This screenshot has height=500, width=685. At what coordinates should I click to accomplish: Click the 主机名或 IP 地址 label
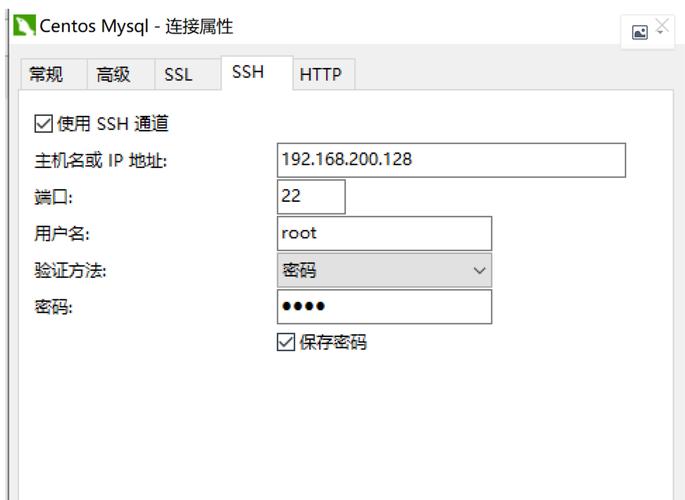point(100,161)
